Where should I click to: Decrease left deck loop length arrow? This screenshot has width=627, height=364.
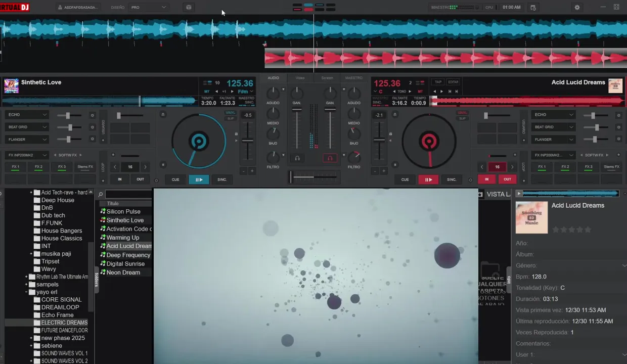tap(115, 167)
